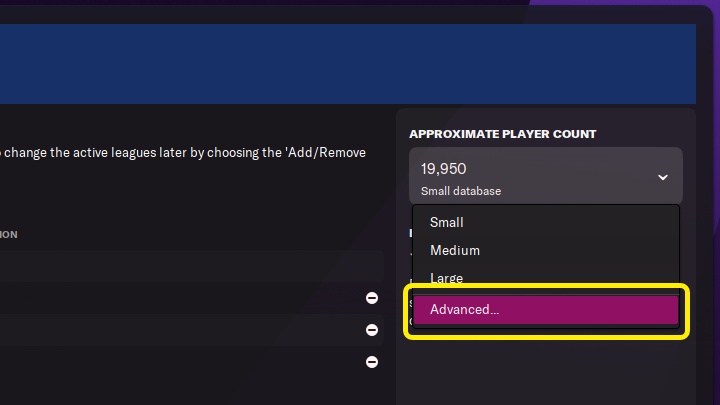Collapse the player count dropdown using its chevron

click(x=662, y=177)
